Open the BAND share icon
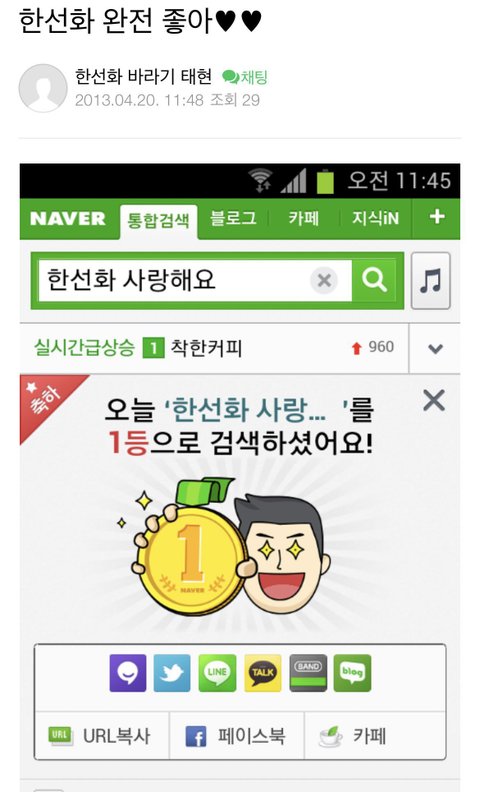The width and height of the screenshot is (480, 792). 308,673
